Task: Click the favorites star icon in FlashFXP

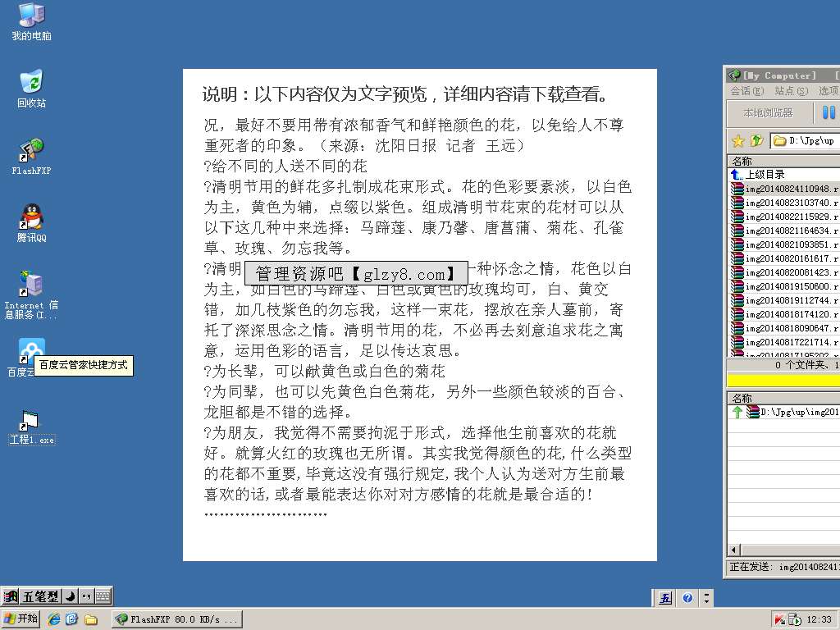Action: [x=737, y=141]
